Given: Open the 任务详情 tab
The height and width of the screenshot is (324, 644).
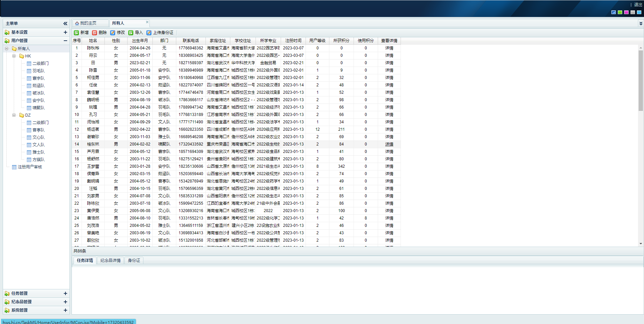Looking at the screenshot, I should point(85,260).
